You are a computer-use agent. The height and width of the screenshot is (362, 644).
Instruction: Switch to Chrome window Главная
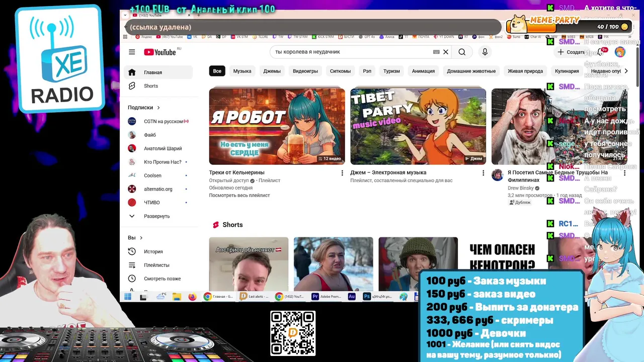pos(219,297)
